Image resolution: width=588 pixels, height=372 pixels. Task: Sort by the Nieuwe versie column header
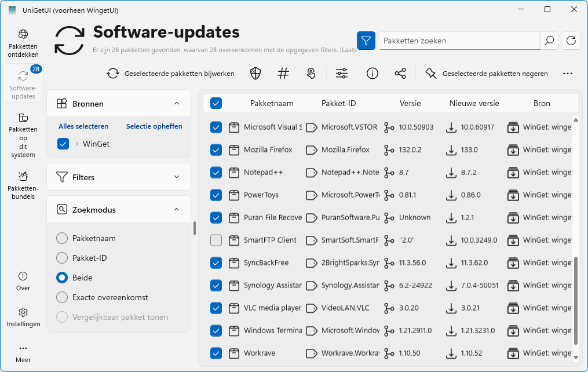474,104
